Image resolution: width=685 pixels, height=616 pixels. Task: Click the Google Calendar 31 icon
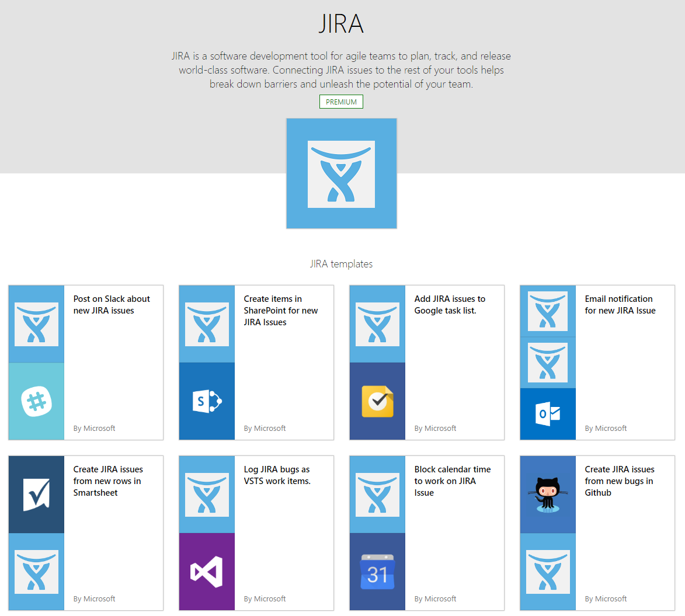(377, 572)
